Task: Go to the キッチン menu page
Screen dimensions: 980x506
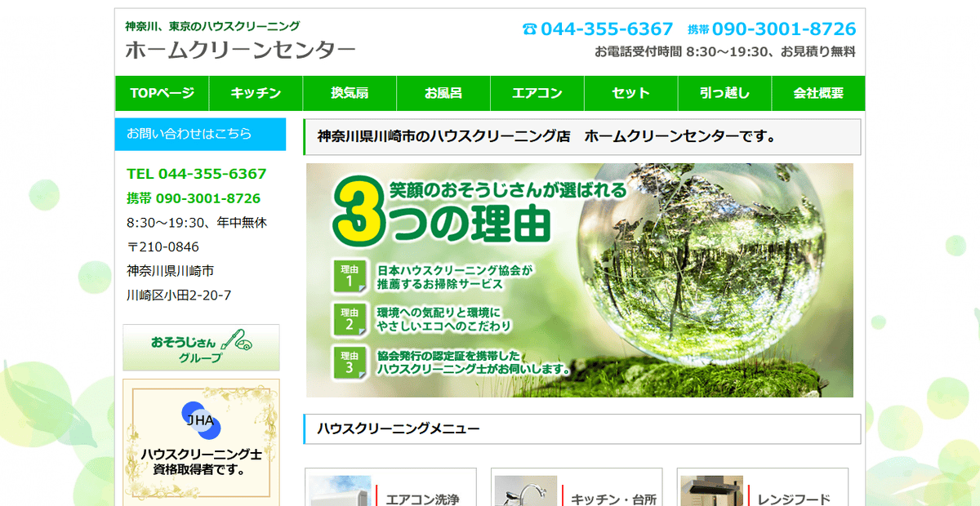Action: coord(256,93)
